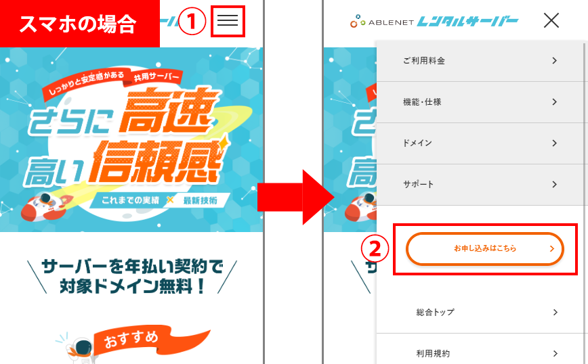588x364 pixels.
Task: Open the 機能・仕様 menu item
Action: click(480, 102)
